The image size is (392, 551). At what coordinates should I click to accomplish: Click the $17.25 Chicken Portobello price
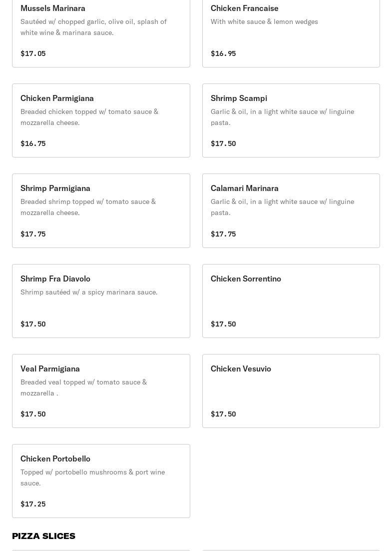[x=33, y=504]
